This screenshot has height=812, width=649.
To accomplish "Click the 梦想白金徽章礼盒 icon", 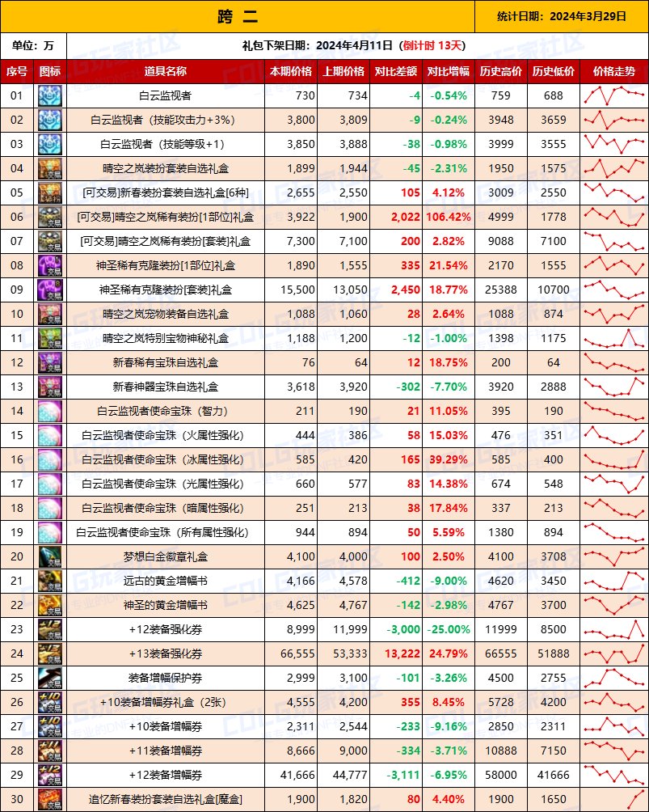I will pyautogui.click(x=49, y=557).
